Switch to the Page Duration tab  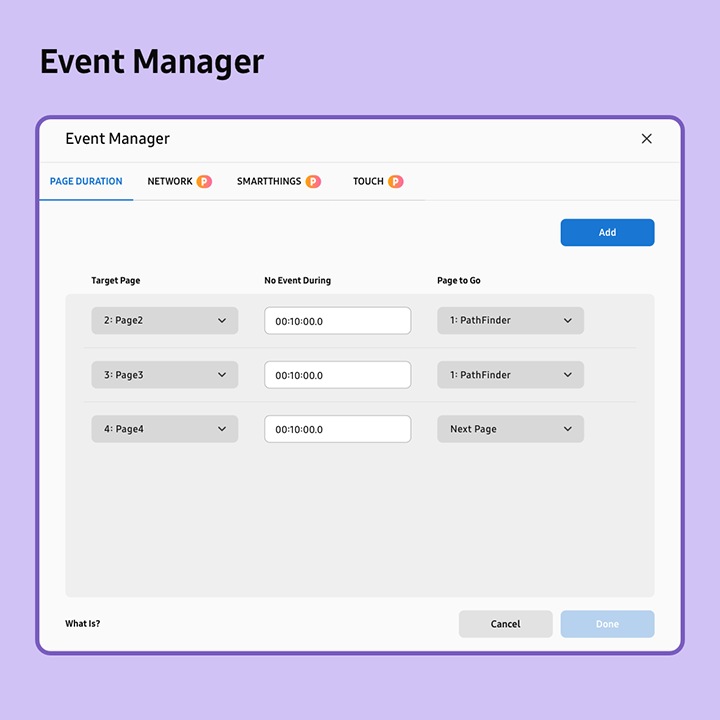pyautogui.click(x=86, y=182)
